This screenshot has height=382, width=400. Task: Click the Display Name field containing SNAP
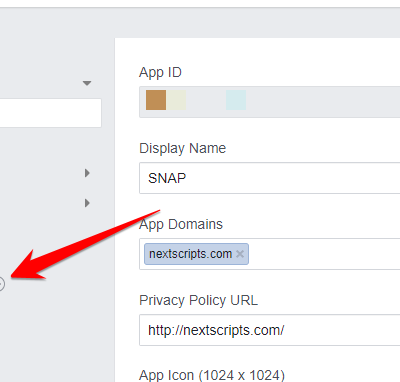point(269,178)
